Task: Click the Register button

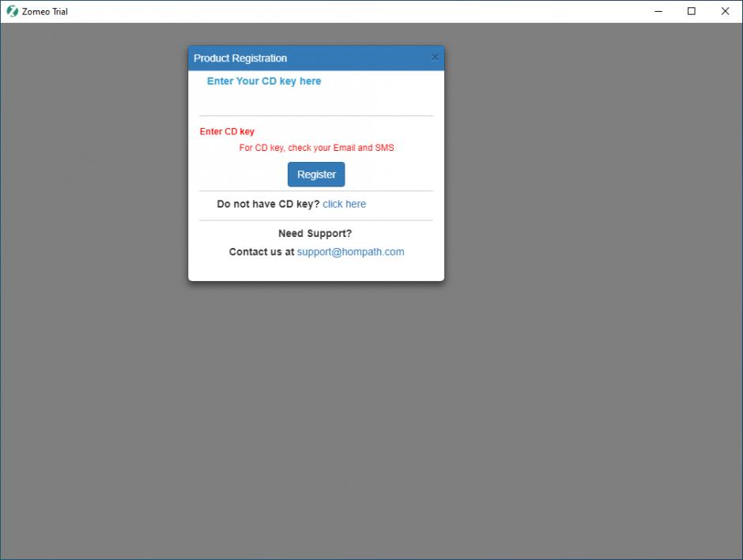Action: pos(316,175)
